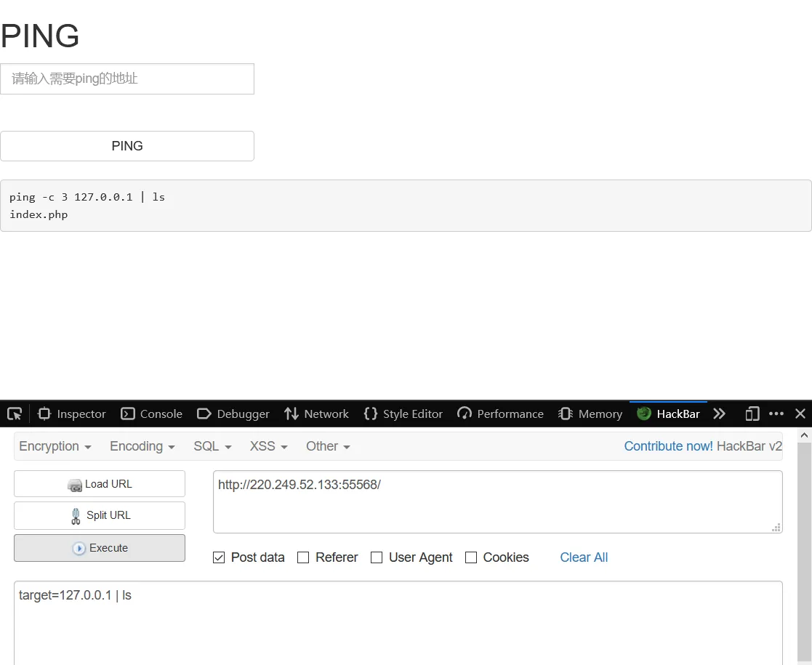Screen dimensions: 812x665
Task: Enable the Cookies checkbox
Action: [471, 557]
